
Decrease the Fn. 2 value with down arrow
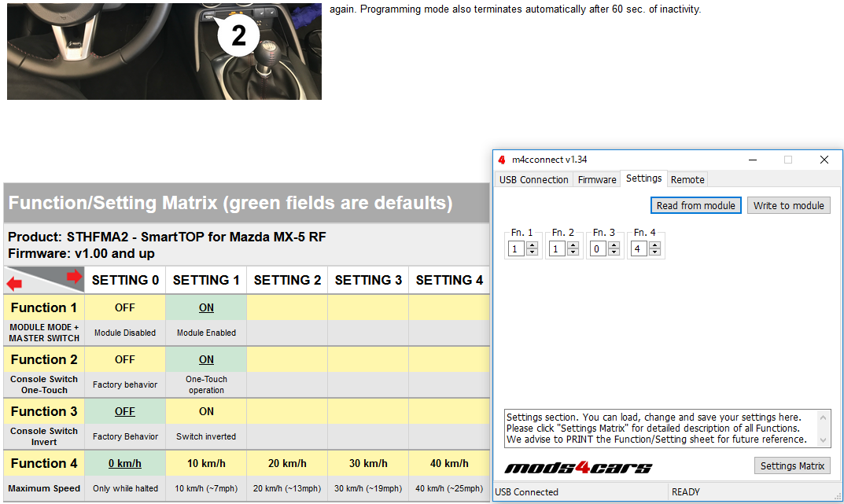click(x=573, y=252)
